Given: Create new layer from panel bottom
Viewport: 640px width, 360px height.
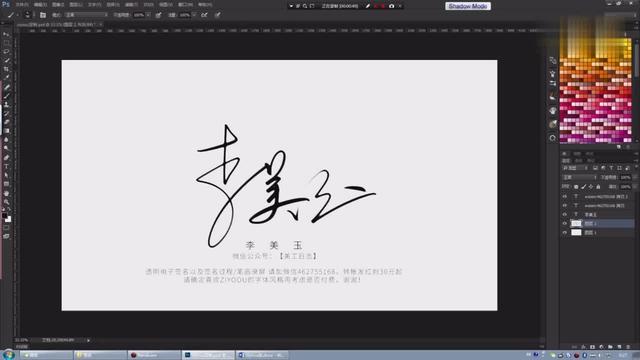Looking at the screenshot, I should point(619,347).
